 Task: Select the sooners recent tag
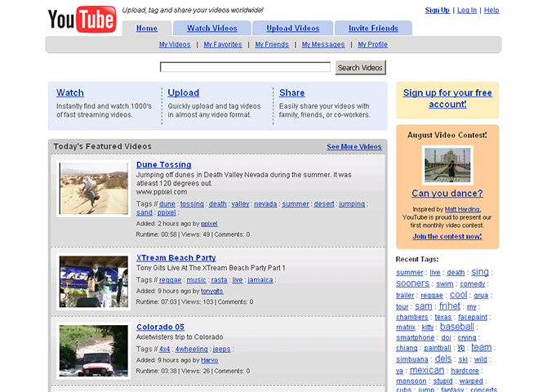[412, 283]
